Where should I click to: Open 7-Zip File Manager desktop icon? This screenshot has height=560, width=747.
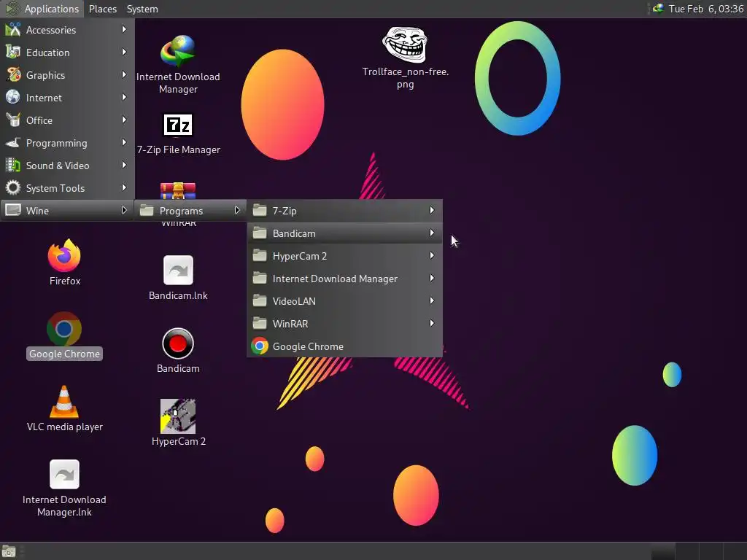pyautogui.click(x=178, y=134)
